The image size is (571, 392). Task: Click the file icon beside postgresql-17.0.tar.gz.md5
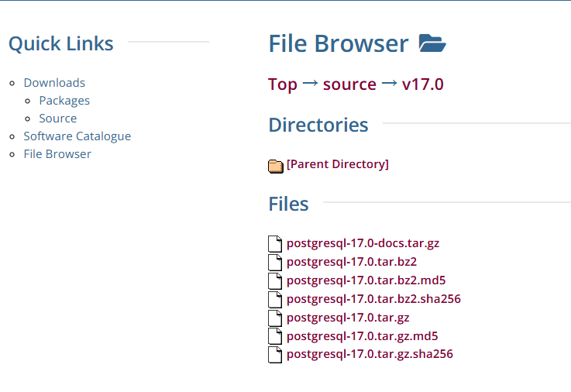[x=275, y=337]
